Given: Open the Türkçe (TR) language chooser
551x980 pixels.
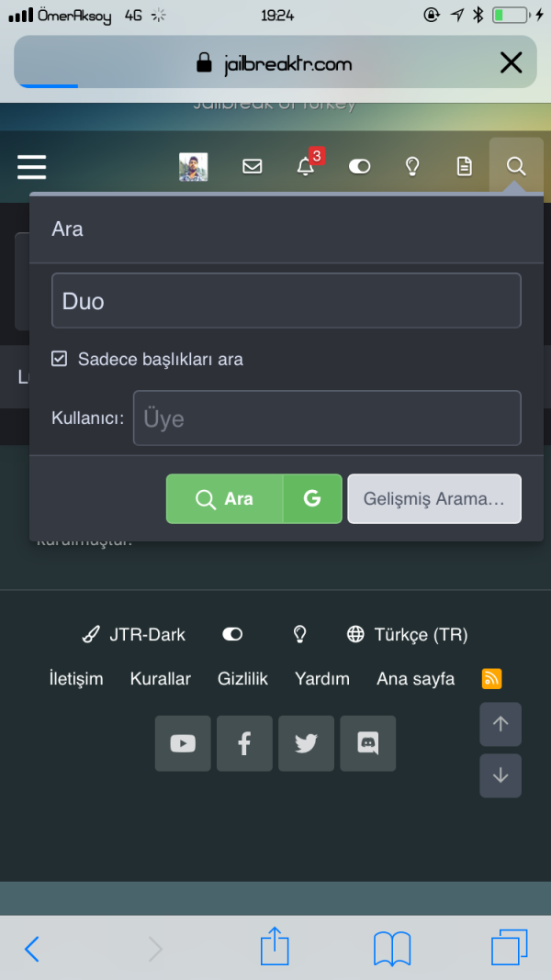Looking at the screenshot, I should (x=407, y=634).
